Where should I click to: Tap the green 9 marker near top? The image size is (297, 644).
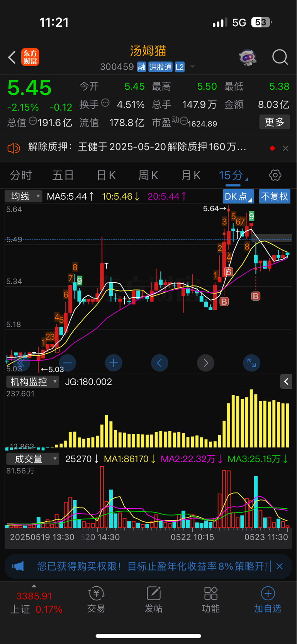click(252, 216)
